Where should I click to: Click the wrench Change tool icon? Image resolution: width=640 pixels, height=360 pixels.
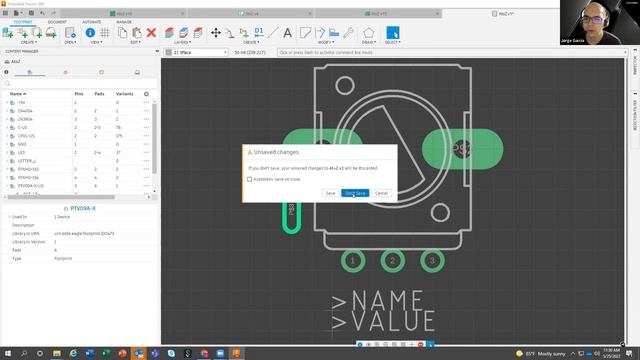pyautogui.click(x=348, y=33)
